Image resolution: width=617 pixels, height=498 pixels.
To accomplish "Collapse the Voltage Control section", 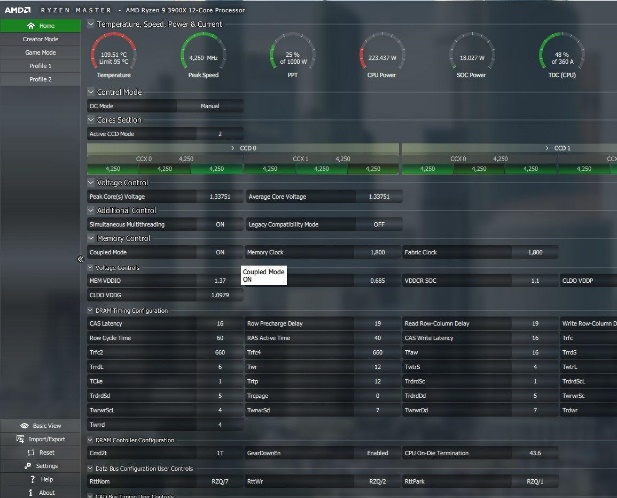I will click(x=91, y=183).
